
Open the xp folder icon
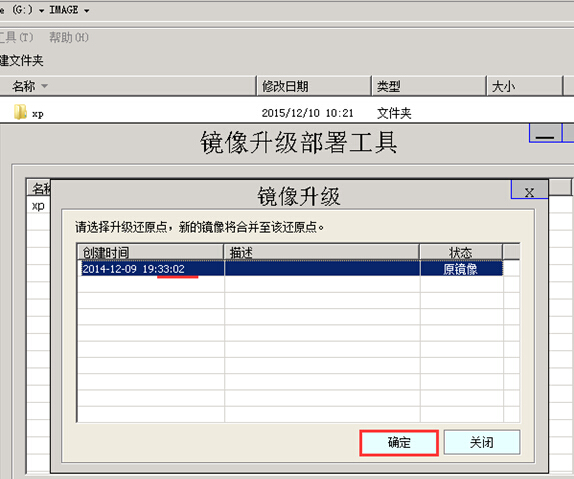[20, 112]
